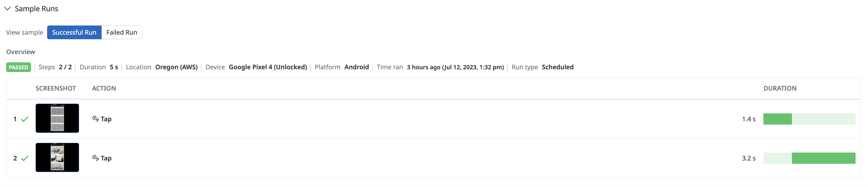Screen dimensions: 868x186
Task: Collapse the Sample Runs section chevron
Action: [x=7, y=9]
